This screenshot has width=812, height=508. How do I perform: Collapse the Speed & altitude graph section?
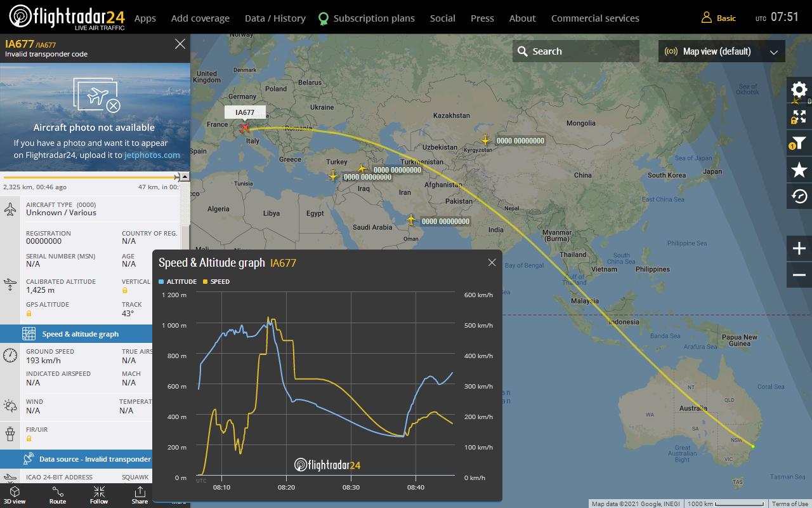76,334
